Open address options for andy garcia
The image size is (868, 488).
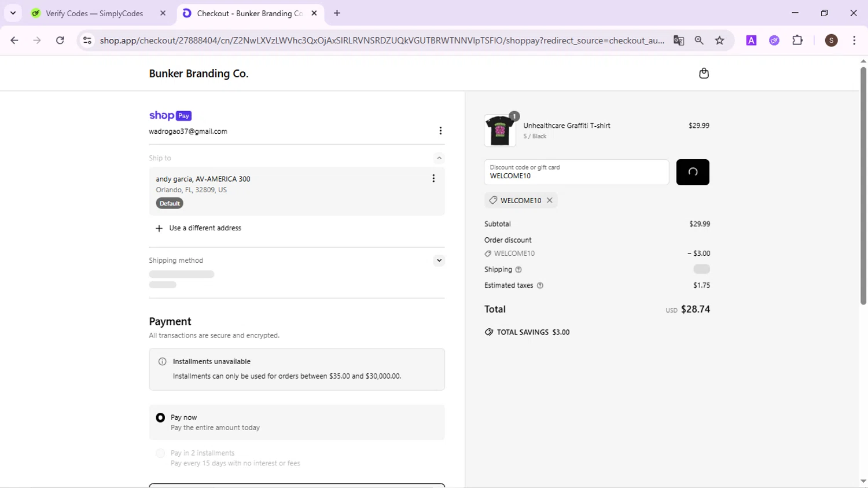pyautogui.click(x=433, y=178)
